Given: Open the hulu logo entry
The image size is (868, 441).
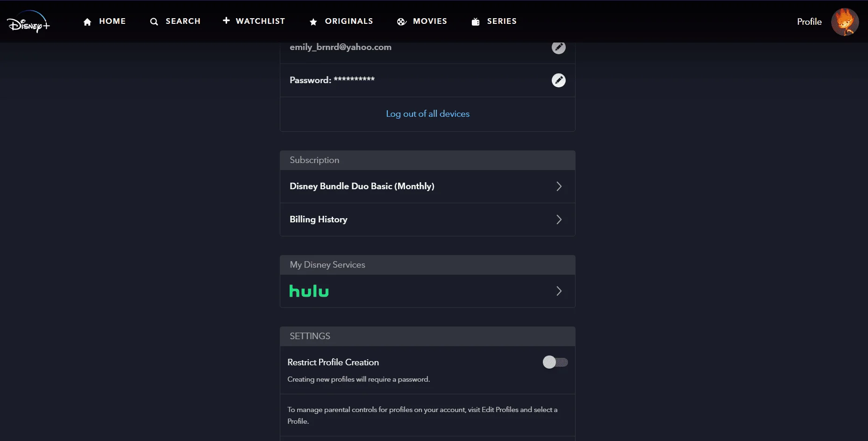Looking at the screenshot, I should (x=309, y=291).
